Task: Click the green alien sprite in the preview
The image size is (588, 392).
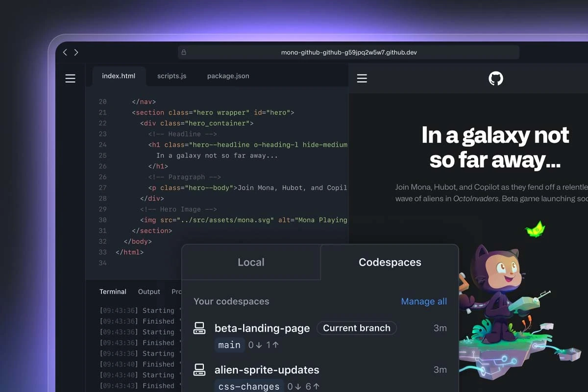Action: [x=535, y=229]
